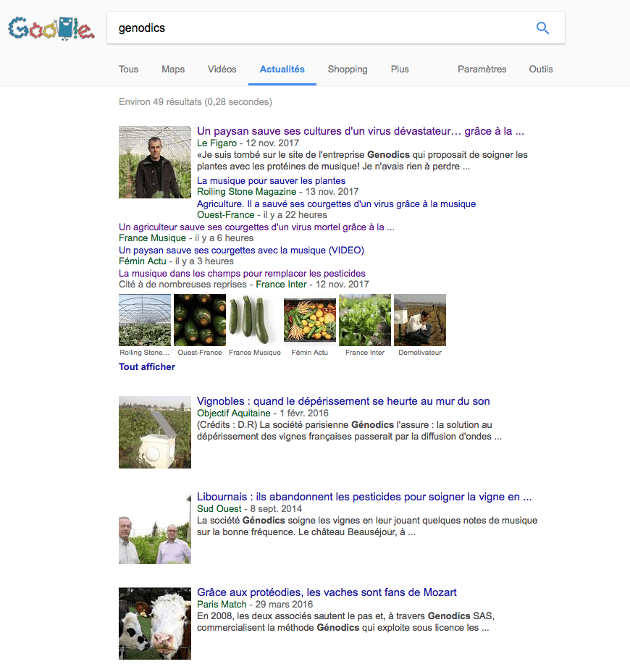The width and height of the screenshot is (630, 672).
Task: Open the Le Figaro farmer thumbnail
Action: click(x=155, y=162)
